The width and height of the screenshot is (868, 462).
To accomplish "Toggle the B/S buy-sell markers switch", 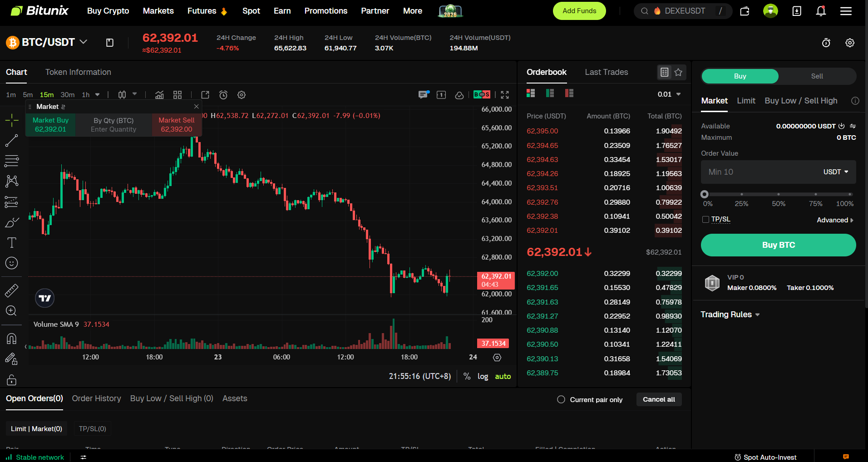I will coord(482,94).
